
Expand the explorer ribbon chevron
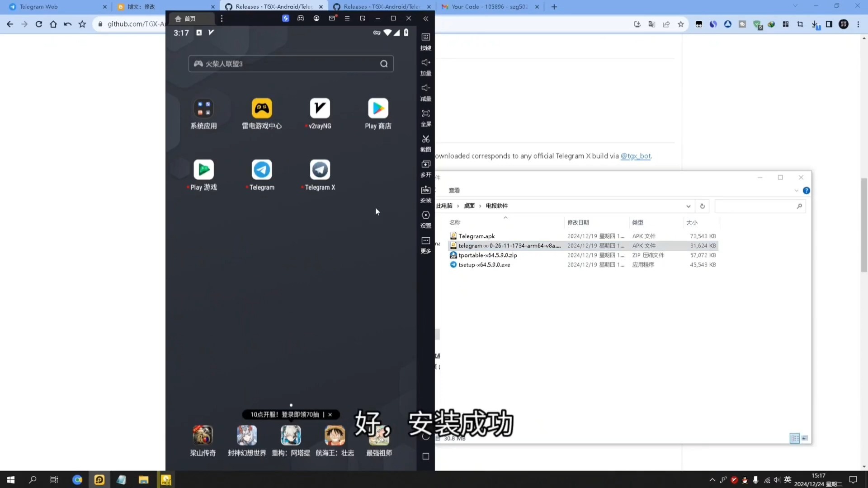coord(797,191)
